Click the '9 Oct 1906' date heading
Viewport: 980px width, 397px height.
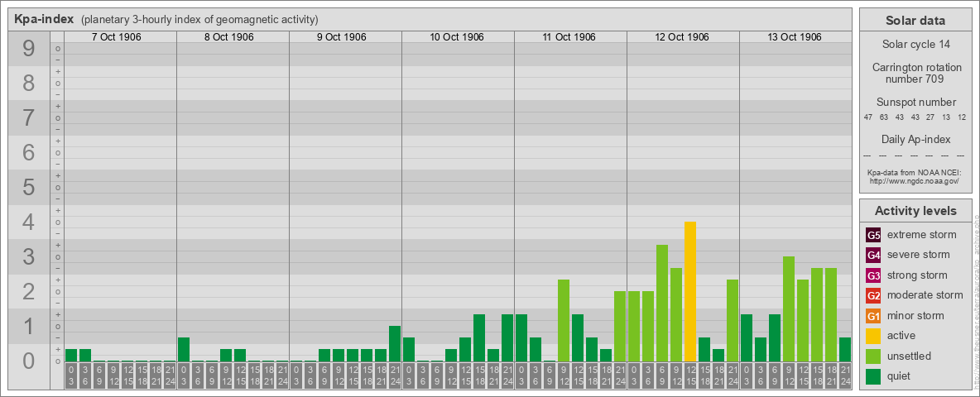point(342,37)
